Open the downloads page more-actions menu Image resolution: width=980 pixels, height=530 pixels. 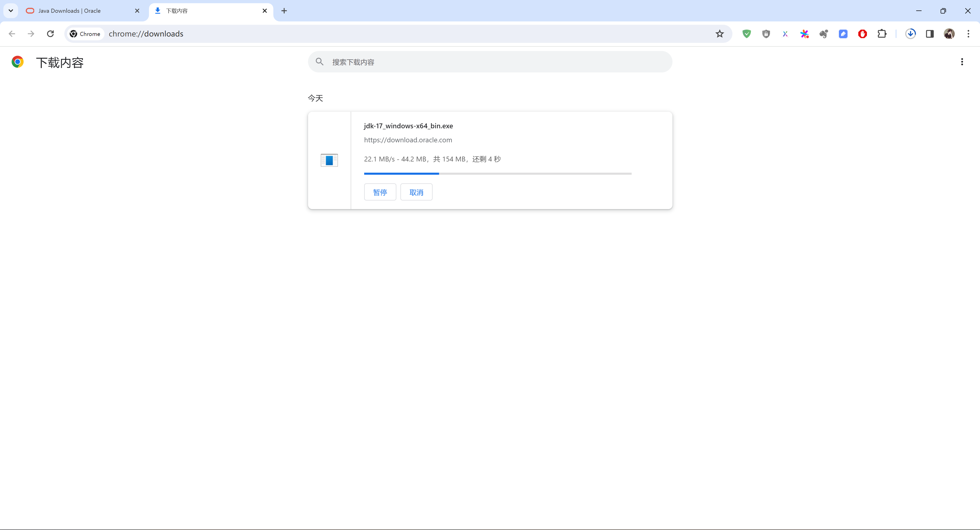pos(962,61)
